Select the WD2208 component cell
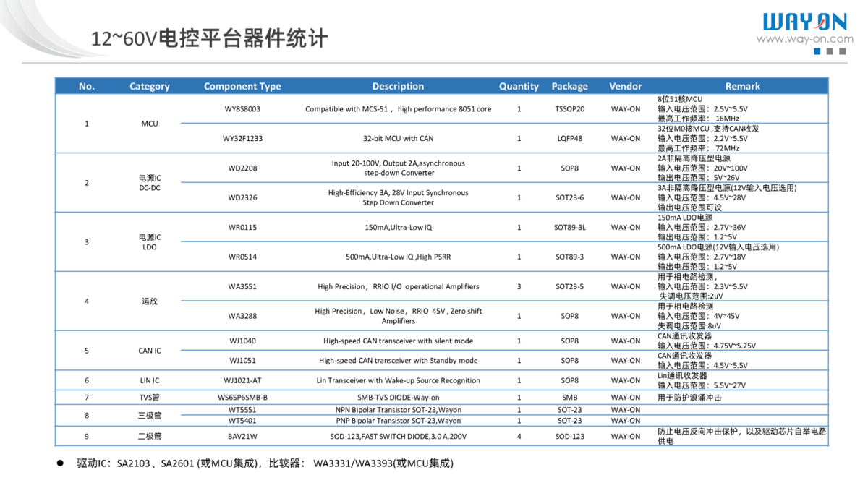 click(242, 168)
